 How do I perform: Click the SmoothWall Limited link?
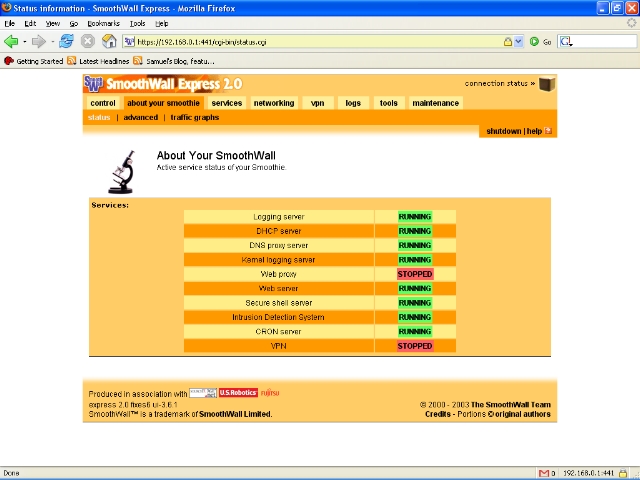[235, 414]
